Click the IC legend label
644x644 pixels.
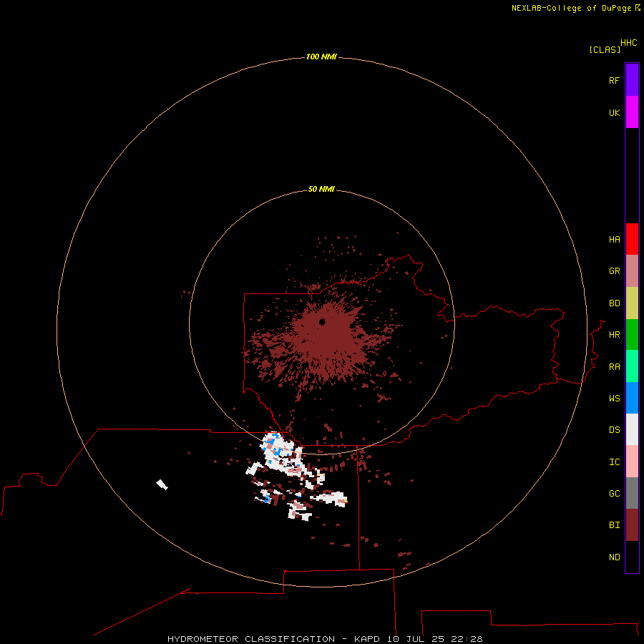(x=614, y=462)
